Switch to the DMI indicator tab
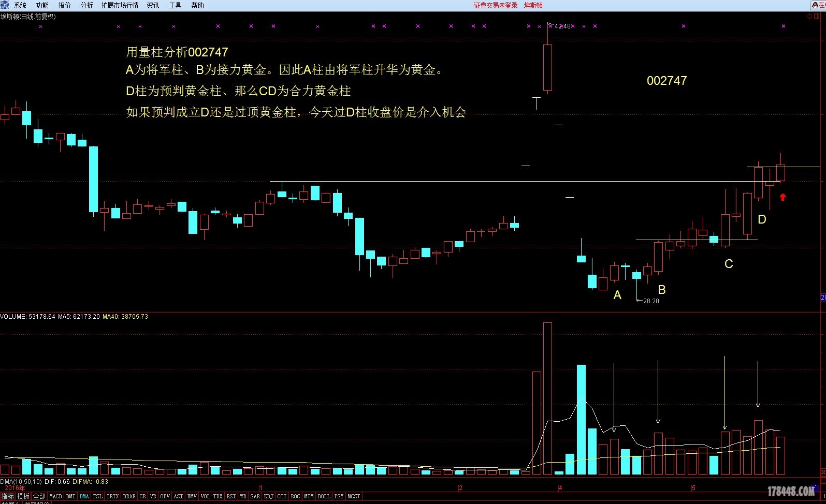The image size is (826, 504). click(x=70, y=496)
